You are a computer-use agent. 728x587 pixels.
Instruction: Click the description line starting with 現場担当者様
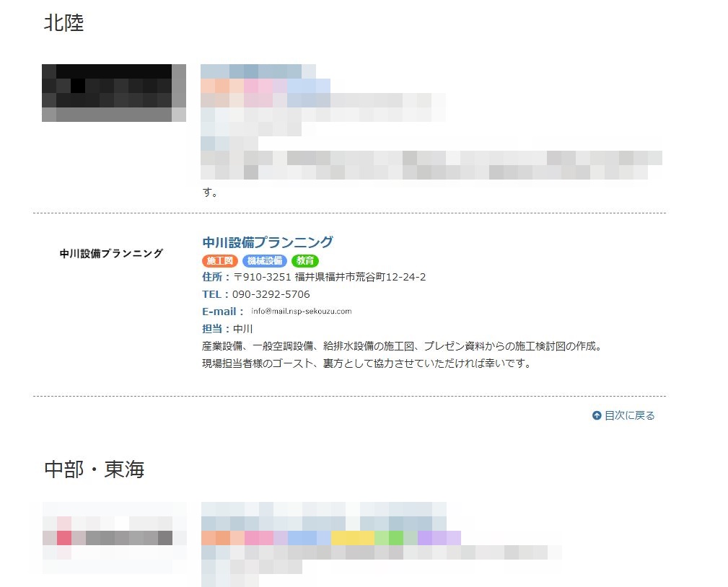(x=367, y=363)
